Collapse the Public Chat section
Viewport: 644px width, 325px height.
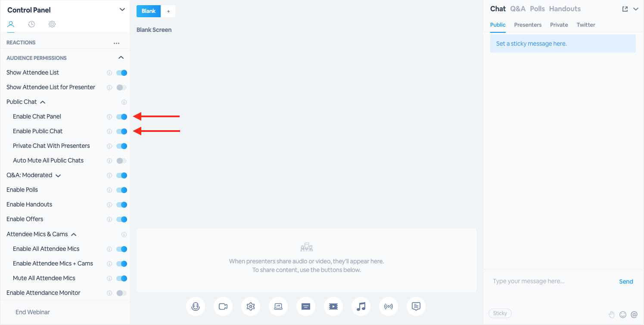pyautogui.click(x=42, y=102)
